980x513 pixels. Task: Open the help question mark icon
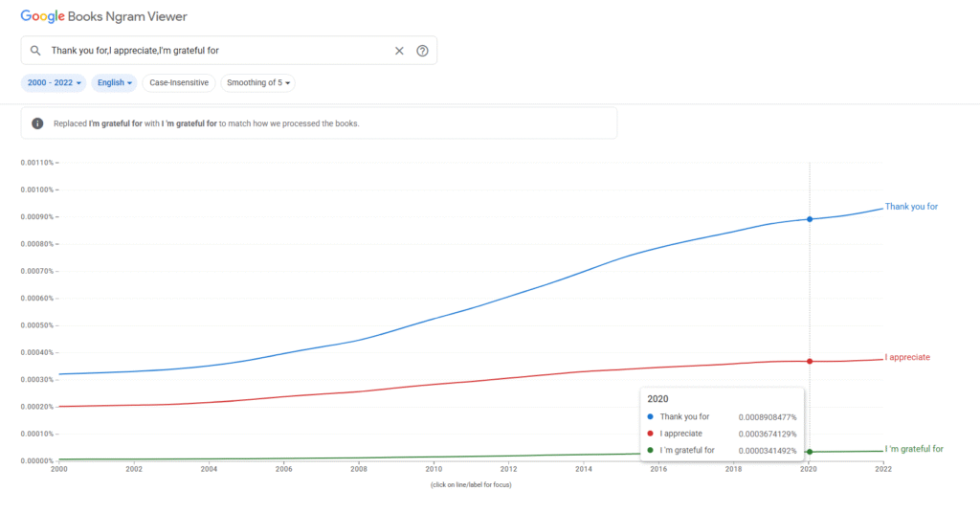pyautogui.click(x=422, y=51)
